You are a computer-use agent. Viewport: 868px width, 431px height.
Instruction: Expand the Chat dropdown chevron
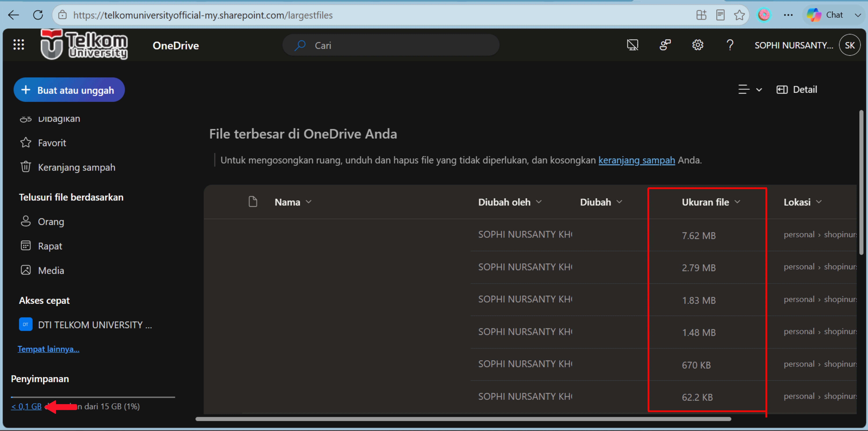[x=858, y=15]
